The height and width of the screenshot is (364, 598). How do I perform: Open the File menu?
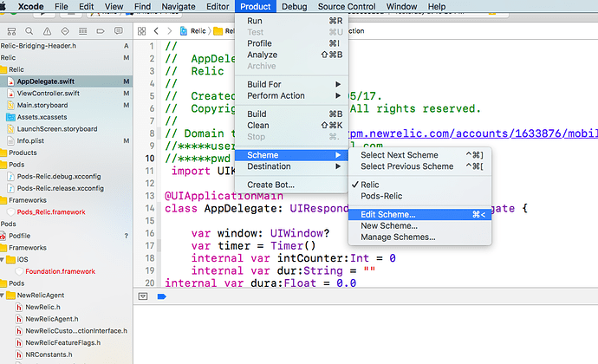pyautogui.click(x=61, y=6)
